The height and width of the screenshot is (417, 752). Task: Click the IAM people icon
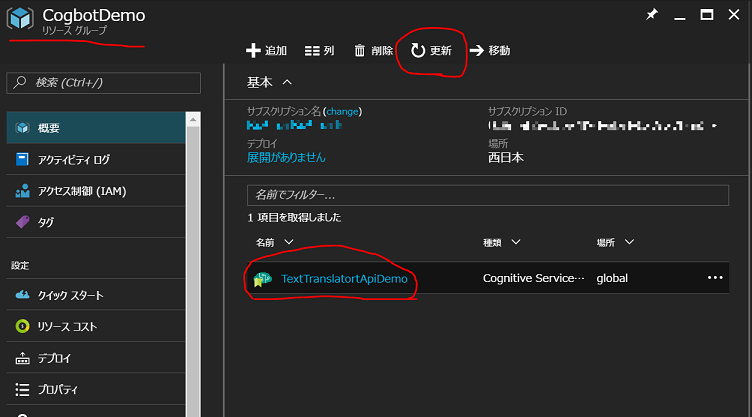point(22,191)
